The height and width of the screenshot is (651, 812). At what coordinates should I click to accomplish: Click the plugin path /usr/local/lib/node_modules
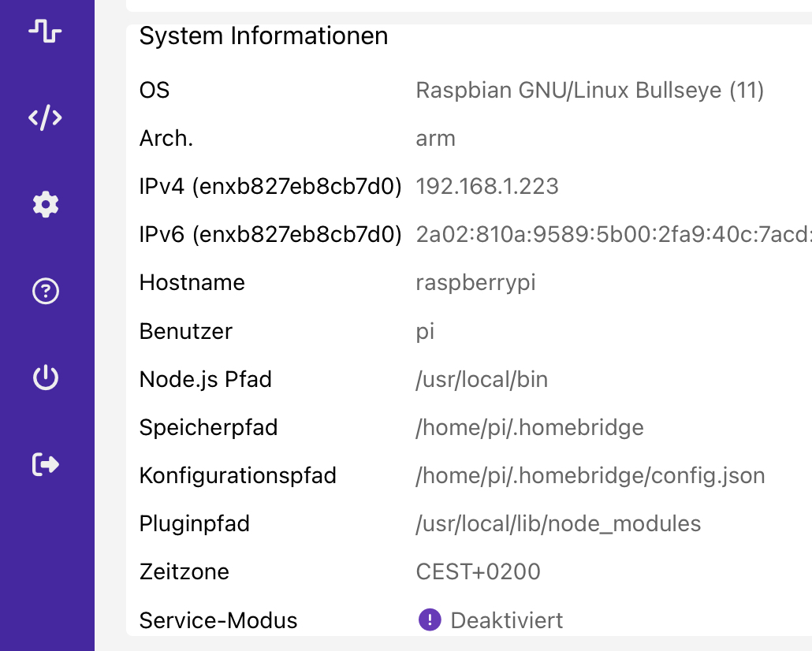[x=558, y=524]
